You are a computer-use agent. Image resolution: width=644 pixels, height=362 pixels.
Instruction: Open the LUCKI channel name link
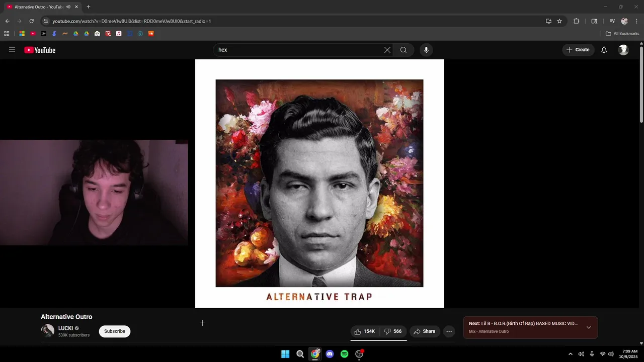click(x=65, y=328)
